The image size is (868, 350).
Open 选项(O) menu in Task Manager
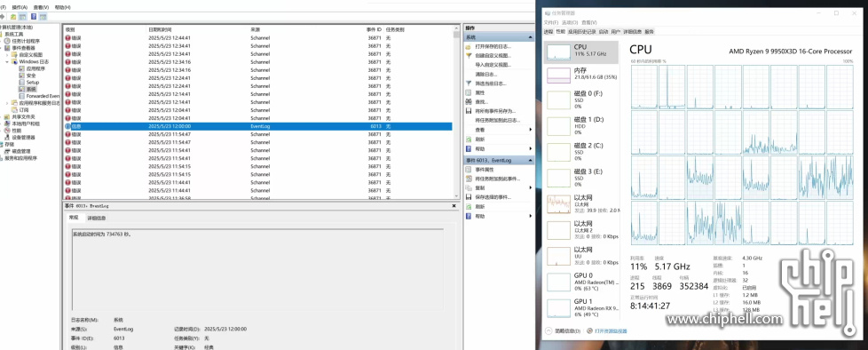570,23
